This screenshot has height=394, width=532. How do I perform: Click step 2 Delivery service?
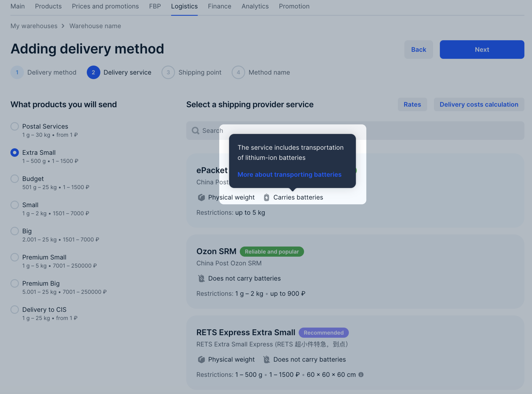click(119, 72)
